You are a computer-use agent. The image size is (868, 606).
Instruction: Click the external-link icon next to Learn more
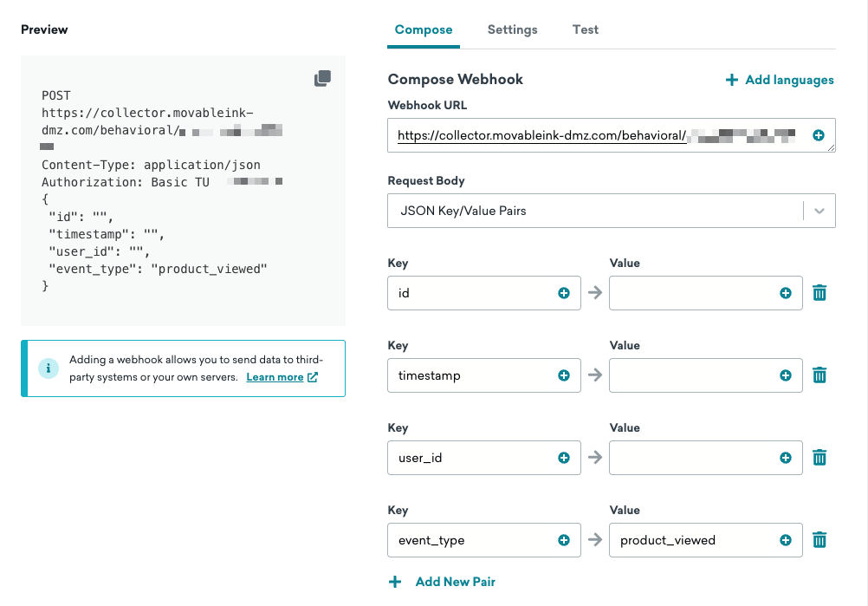(x=311, y=377)
